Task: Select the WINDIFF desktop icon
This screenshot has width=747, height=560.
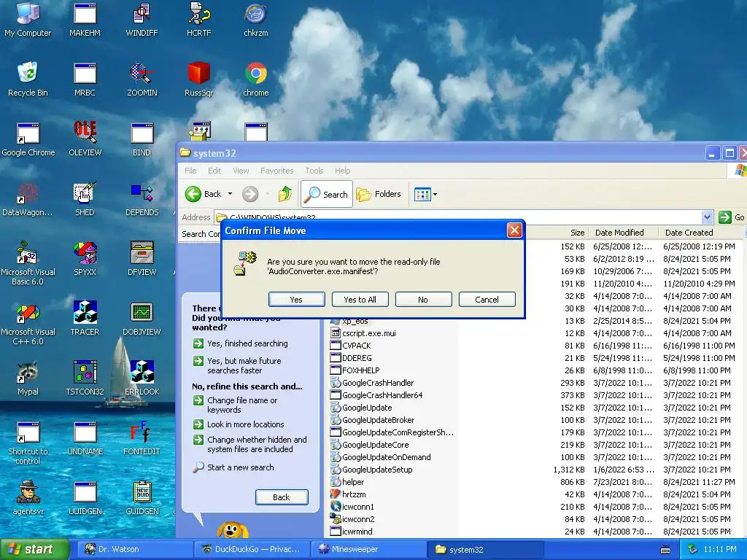Action: (142, 19)
